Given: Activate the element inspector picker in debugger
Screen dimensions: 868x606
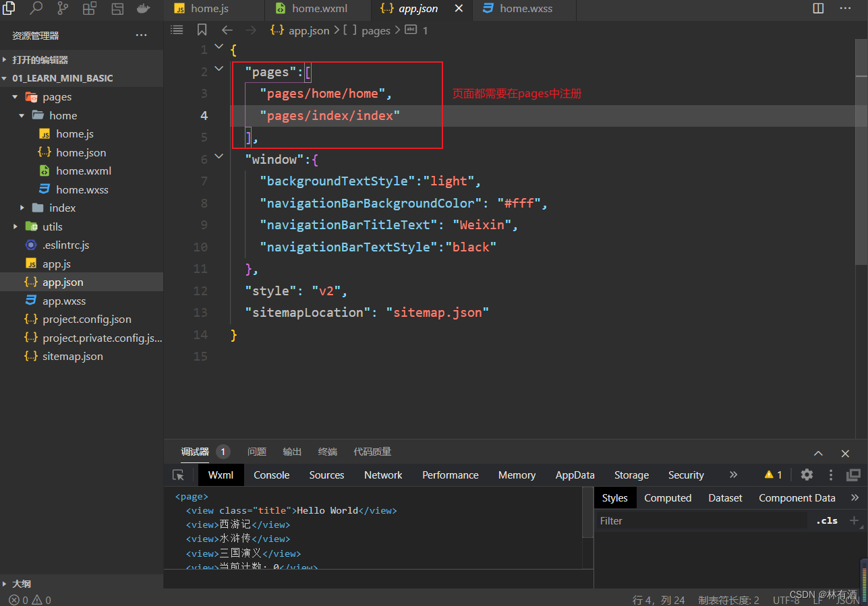Looking at the screenshot, I should pyautogui.click(x=178, y=475).
